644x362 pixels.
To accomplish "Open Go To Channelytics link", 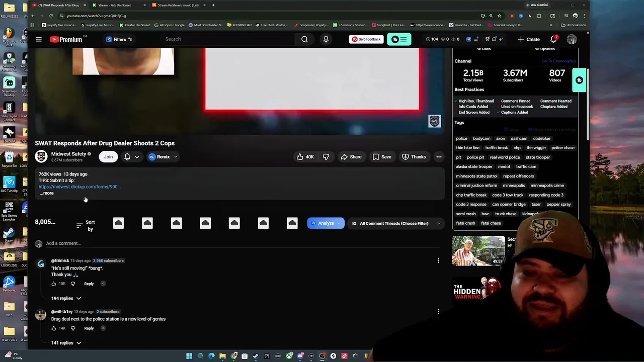I will point(558,61).
